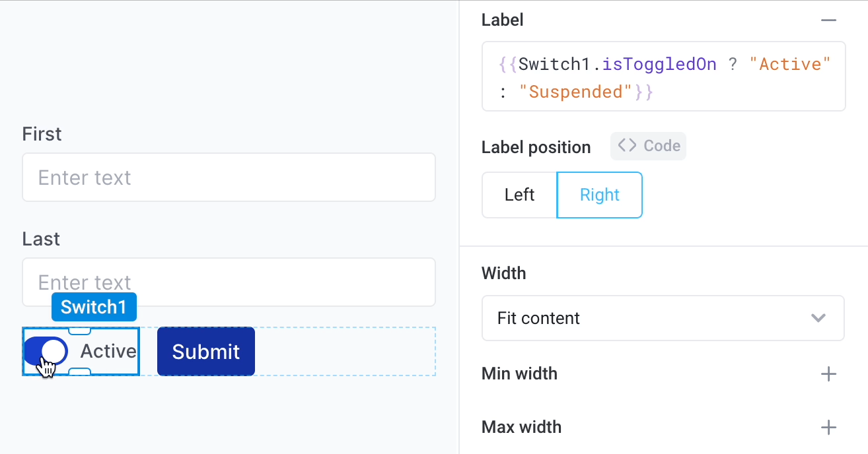Image resolution: width=868 pixels, height=454 pixels.
Task: Toggle Code mode for Label position
Action: 648,146
